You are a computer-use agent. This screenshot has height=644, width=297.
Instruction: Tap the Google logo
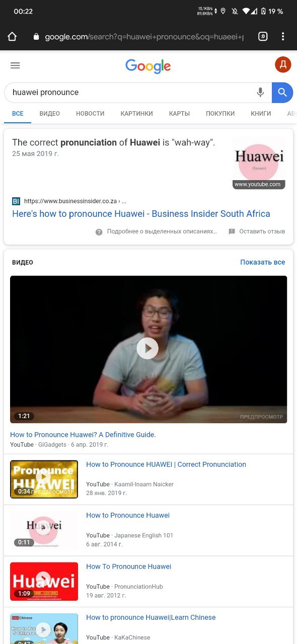click(148, 66)
